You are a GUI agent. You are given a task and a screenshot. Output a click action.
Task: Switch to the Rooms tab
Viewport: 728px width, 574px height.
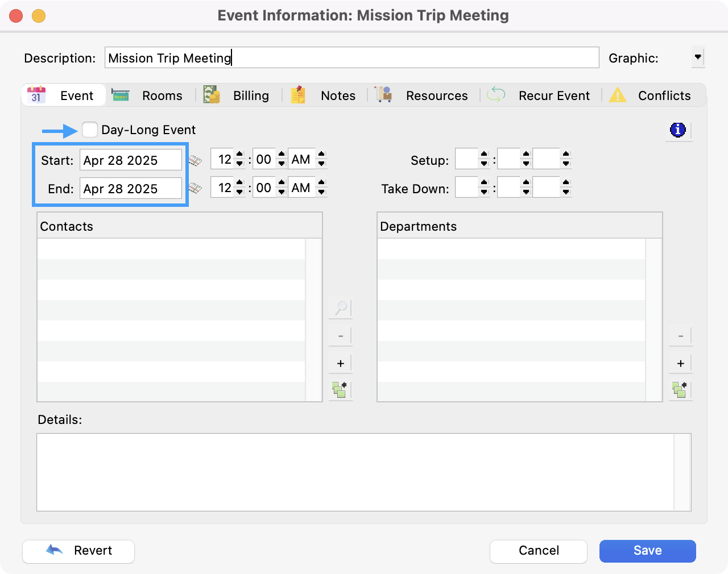click(x=149, y=95)
